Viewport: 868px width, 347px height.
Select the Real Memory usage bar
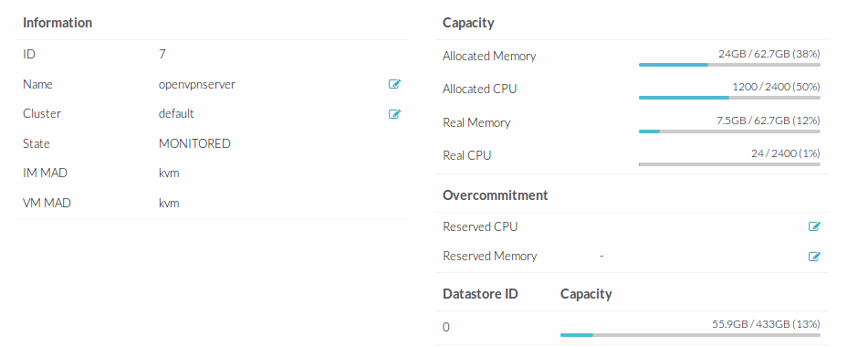(729, 131)
